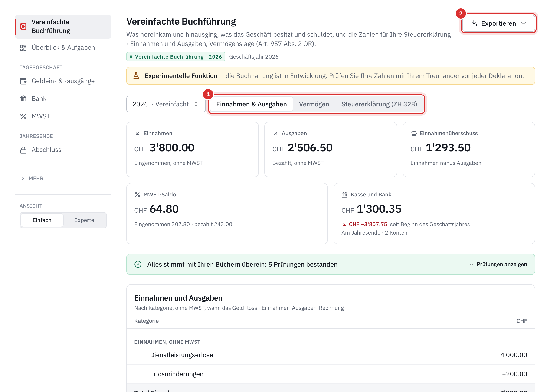
Task: Select the Bank building icon in sidebar
Action: (23, 99)
